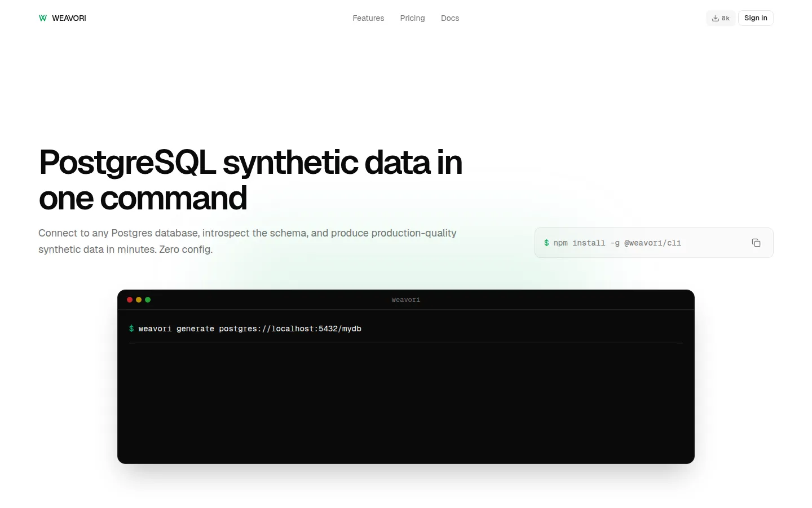Go to the Pricing page
Viewport: 812px width, 508px height.
pos(412,18)
